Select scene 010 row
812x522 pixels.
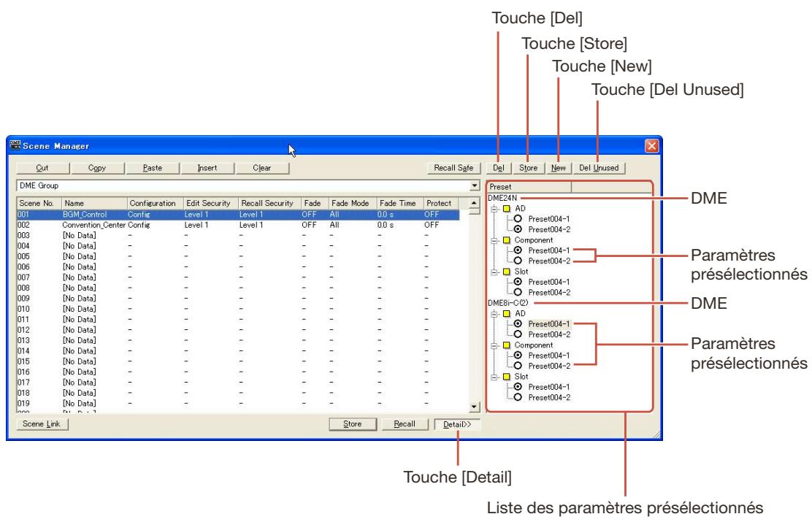[x=238, y=309]
